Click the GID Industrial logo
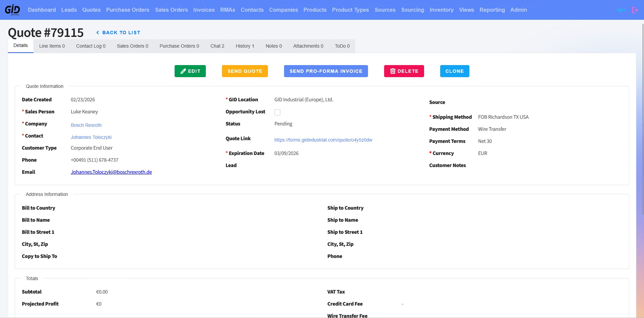The height and width of the screenshot is (318, 644). [x=12, y=10]
